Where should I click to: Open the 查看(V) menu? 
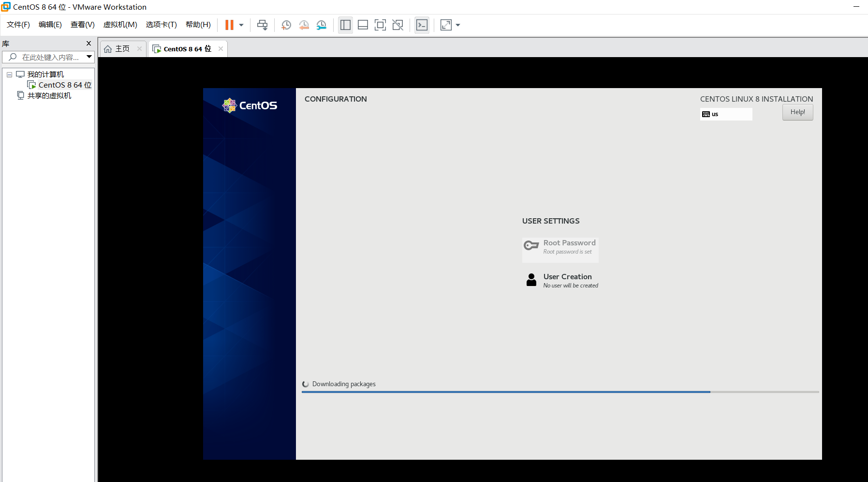[x=83, y=25]
